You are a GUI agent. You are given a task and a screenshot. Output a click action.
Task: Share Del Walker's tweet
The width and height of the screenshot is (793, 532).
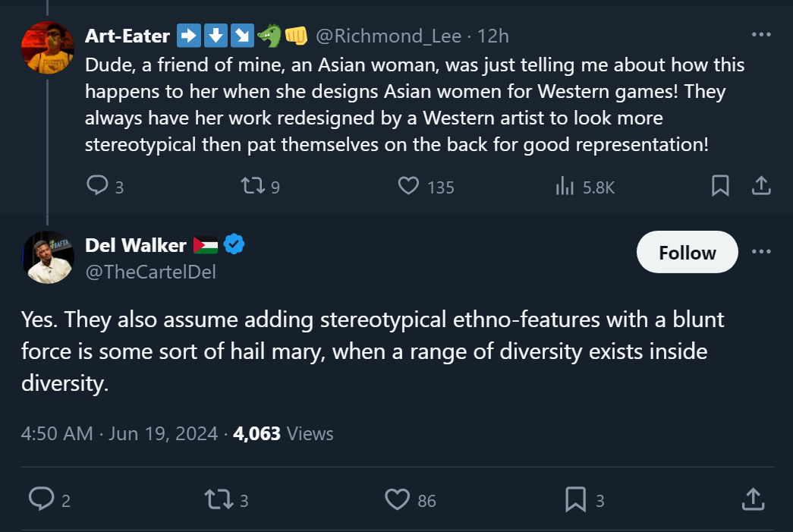click(751, 499)
